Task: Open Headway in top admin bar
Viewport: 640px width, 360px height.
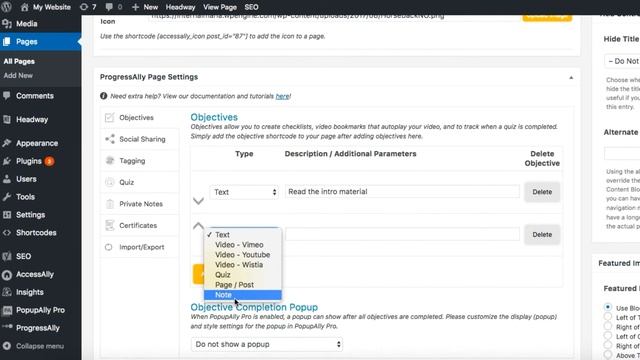Action: [x=180, y=7]
